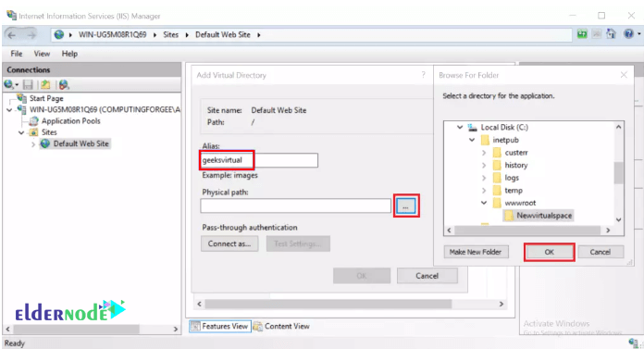Collapse the wwwroot folder

tap(484, 203)
